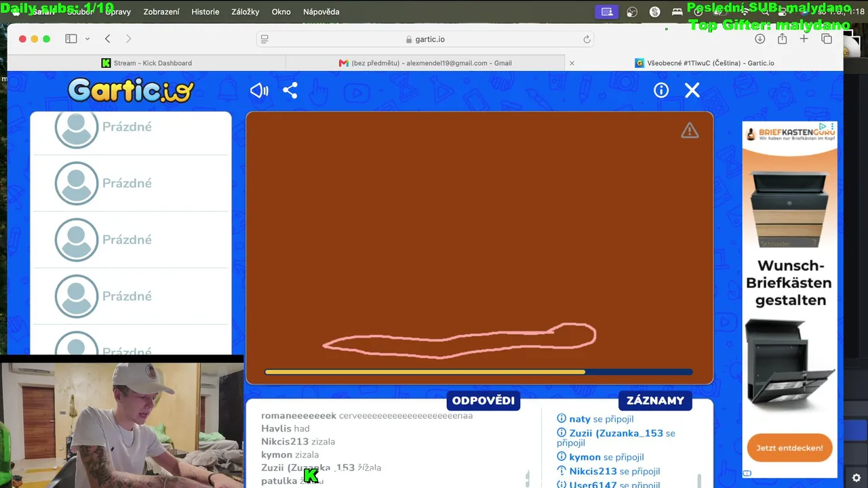Click the dollar-sign menu bar icon
Screen dimensions: 868x488
(x=654, y=12)
